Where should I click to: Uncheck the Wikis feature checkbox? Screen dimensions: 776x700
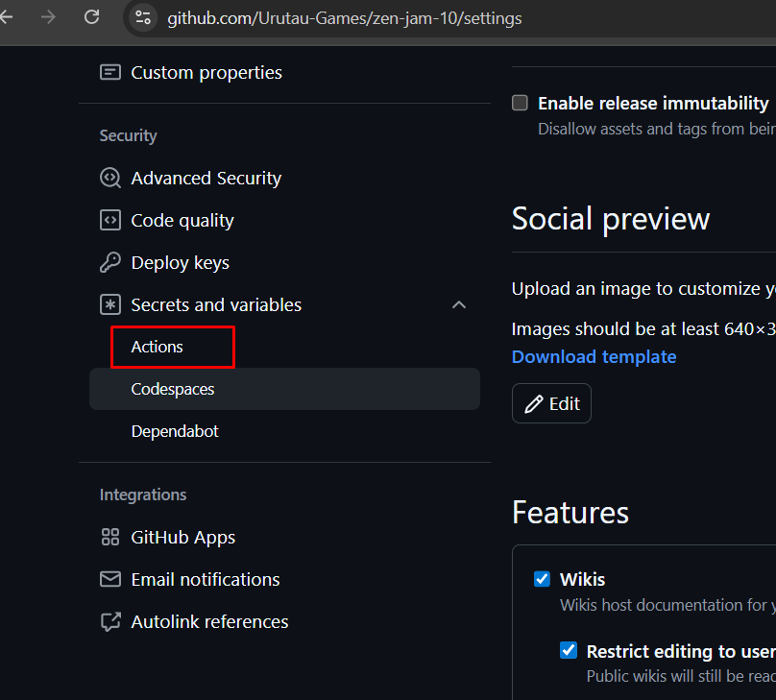click(x=542, y=579)
